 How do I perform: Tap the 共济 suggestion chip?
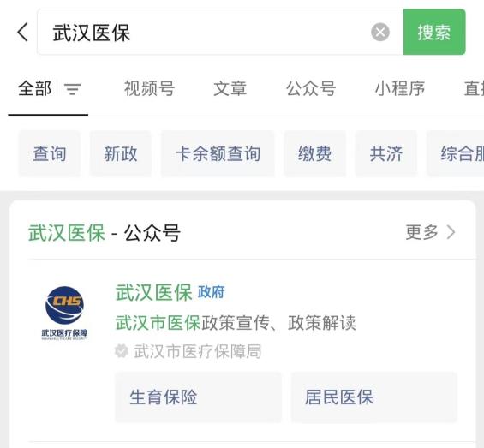click(386, 153)
